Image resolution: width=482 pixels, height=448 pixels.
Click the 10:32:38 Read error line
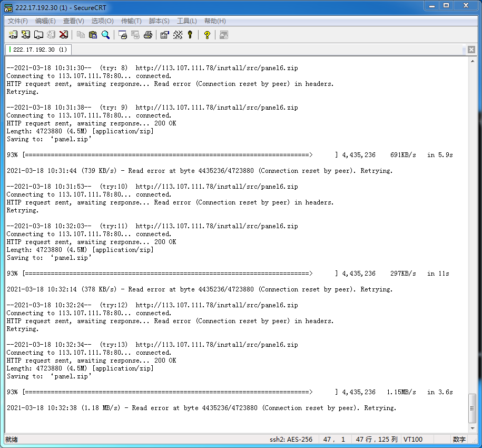click(x=202, y=408)
